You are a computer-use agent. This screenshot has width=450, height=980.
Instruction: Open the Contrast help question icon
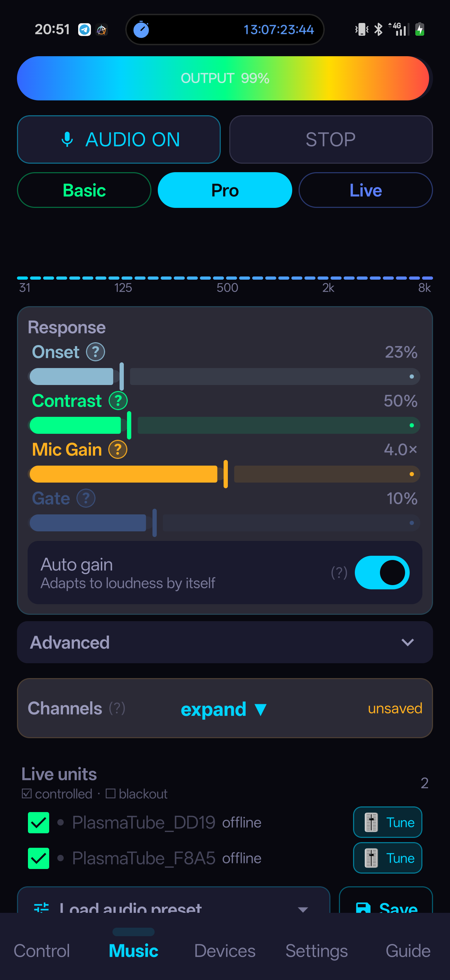pyautogui.click(x=118, y=401)
